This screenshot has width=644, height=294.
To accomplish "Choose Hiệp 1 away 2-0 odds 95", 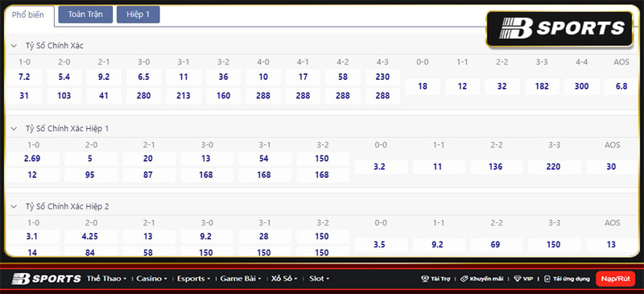I will [90, 175].
